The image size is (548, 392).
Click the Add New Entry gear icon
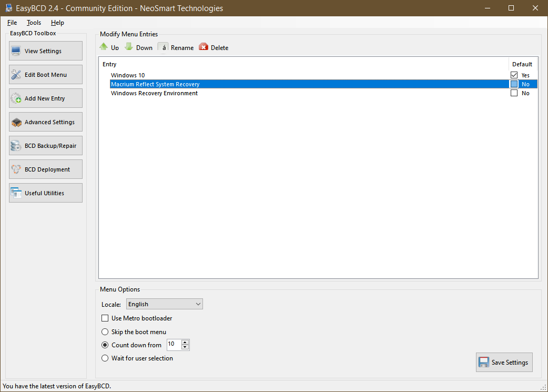(16, 98)
